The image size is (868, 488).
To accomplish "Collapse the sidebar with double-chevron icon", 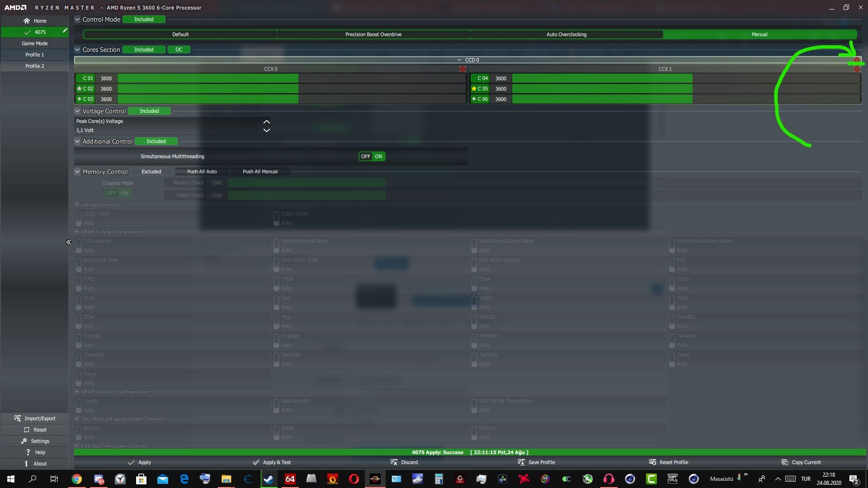I will tap(69, 242).
